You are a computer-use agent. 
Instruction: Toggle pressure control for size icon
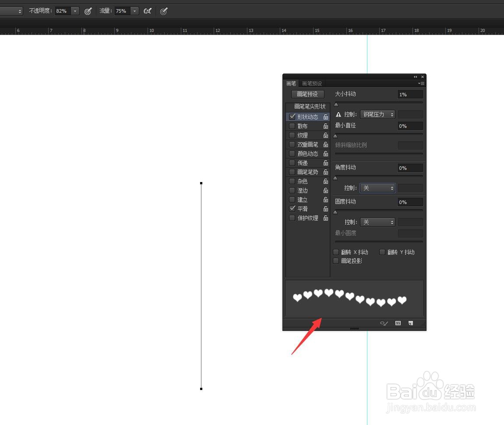point(164,11)
